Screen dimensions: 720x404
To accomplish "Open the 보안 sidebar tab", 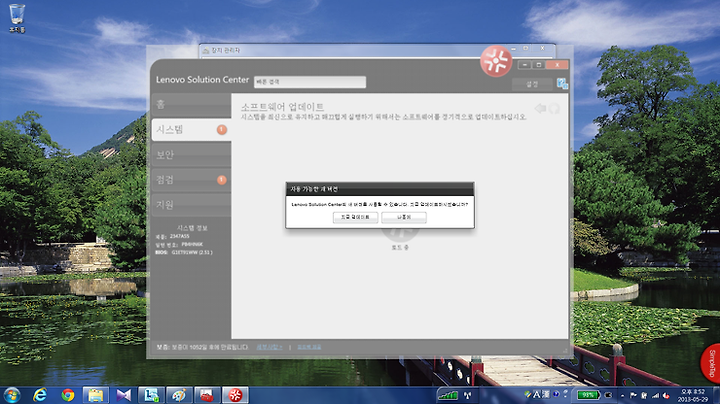I will coord(191,155).
